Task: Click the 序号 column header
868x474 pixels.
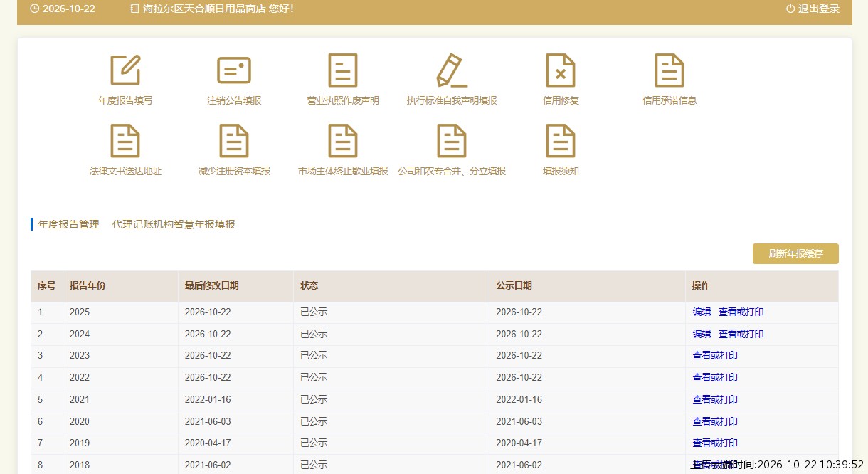Action: point(46,285)
